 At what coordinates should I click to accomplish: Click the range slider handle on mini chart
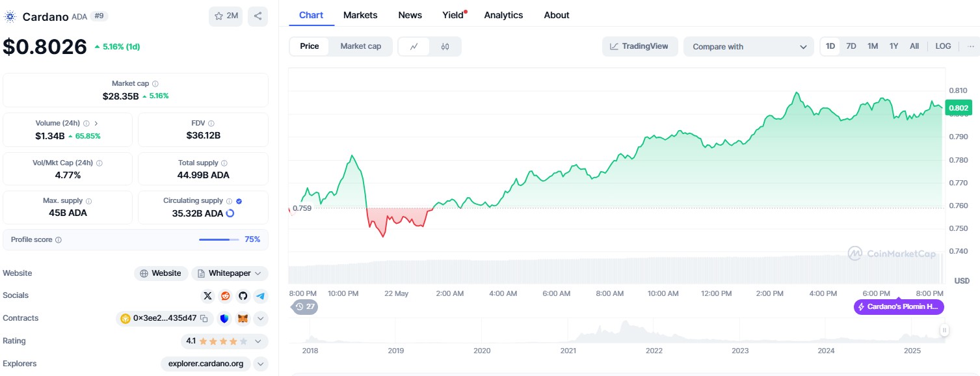pyautogui.click(x=944, y=330)
